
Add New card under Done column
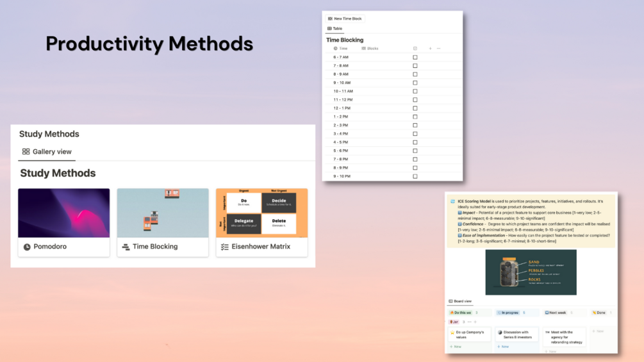[x=598, y=331]
